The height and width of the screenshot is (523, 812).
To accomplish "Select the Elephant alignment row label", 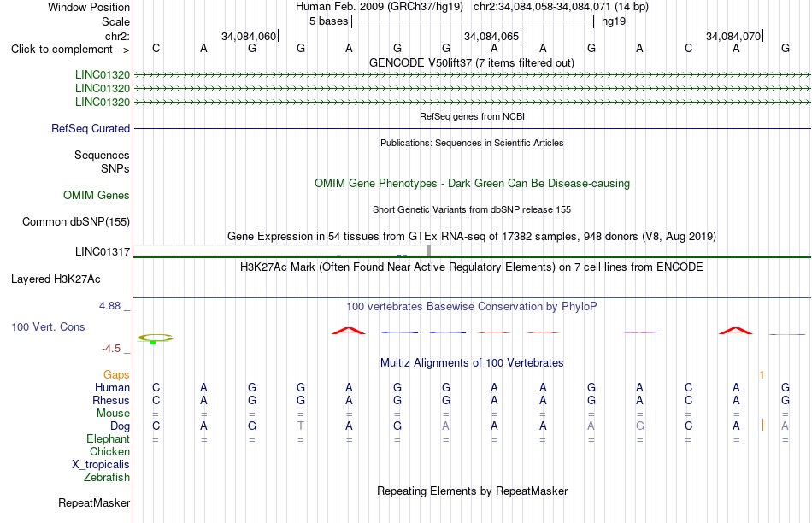I will [109, 438].
